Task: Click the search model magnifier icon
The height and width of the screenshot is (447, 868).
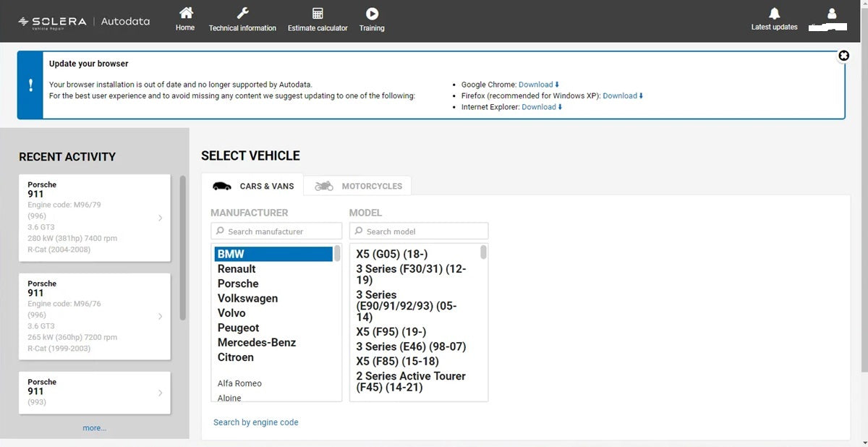Action: pos(359,231)
